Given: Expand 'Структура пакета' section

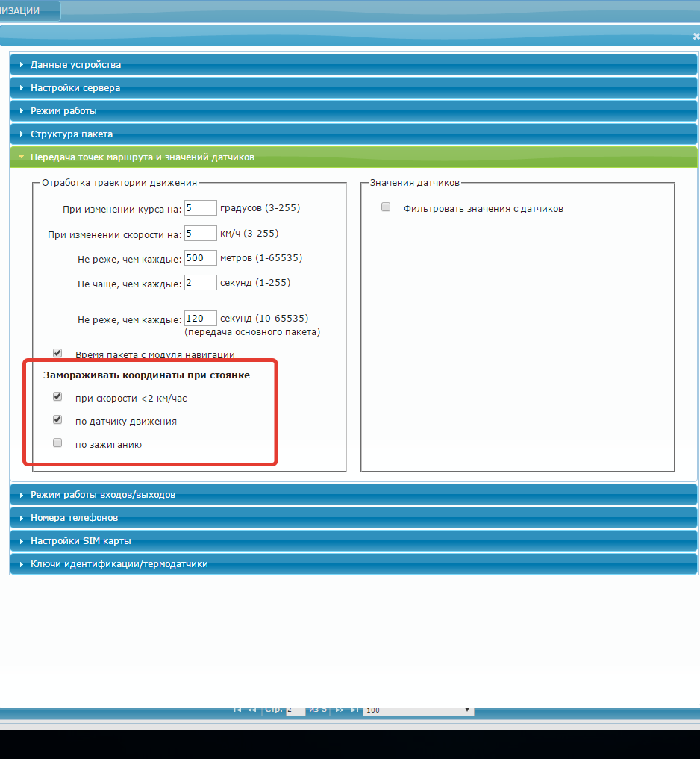Looking at the screenshot, I should tap(72, 134).
